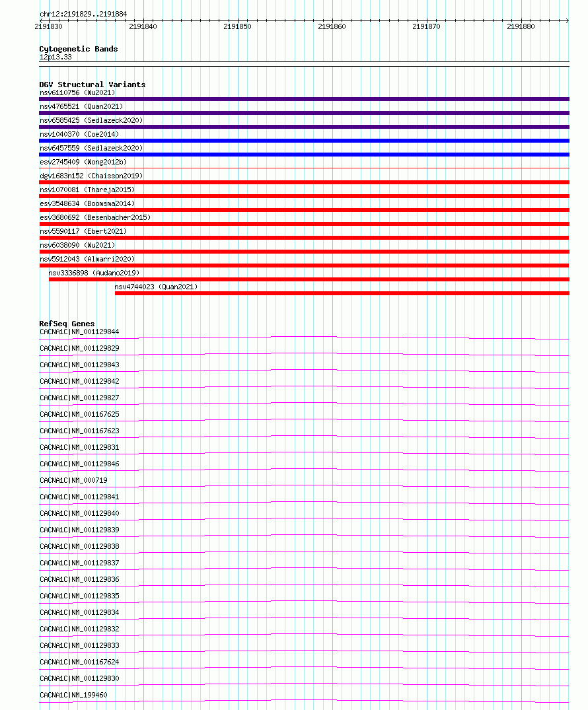588x710 pixels.
Task: Open variant nsv6457559 (Sedlazeck2020)
Action: pyautogui.click(x=92, y=148)
